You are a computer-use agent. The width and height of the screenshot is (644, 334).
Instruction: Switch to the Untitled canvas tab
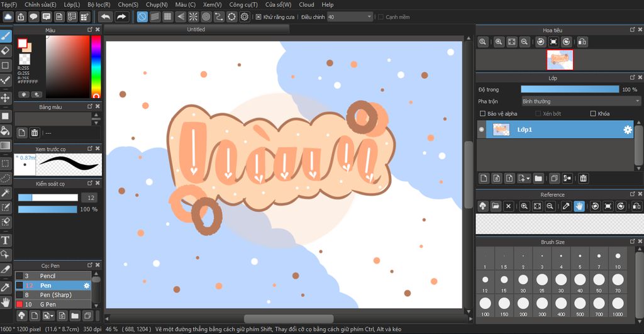(196, 29)
